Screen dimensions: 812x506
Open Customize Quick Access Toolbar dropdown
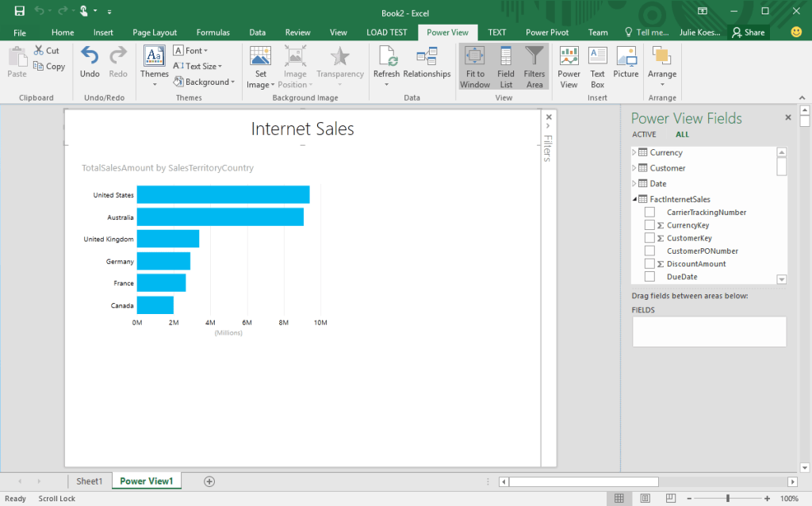pos(109,11)
